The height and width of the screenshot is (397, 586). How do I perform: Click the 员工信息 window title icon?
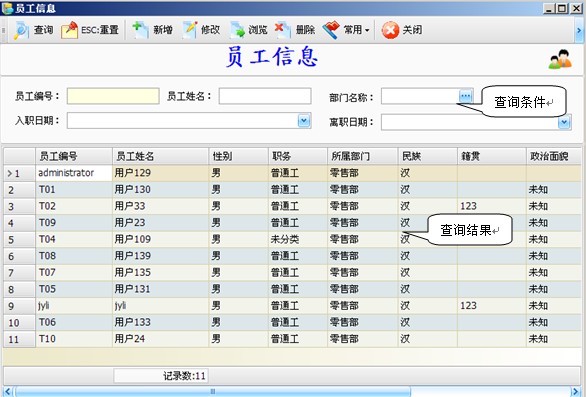[x=7, y=8]
